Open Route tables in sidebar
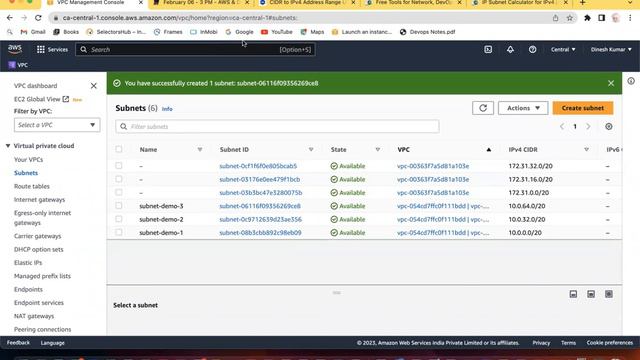640x360 pixels. pyautogui.click(x=32, y=186)
